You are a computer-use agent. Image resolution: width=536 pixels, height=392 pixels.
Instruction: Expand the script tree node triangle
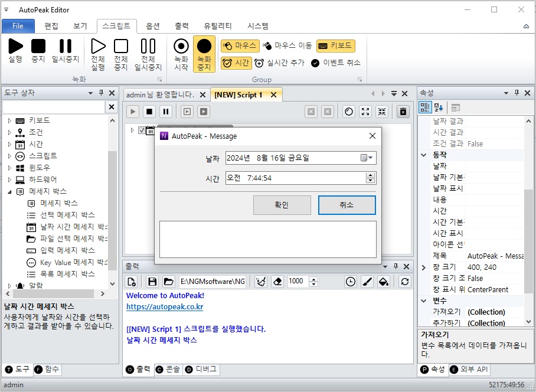[x=132, y=130]
